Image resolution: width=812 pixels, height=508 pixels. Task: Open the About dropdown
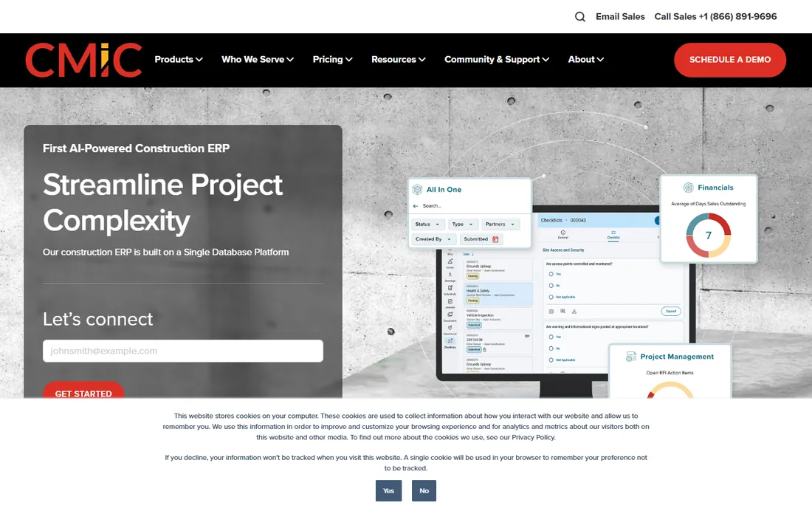585,60
